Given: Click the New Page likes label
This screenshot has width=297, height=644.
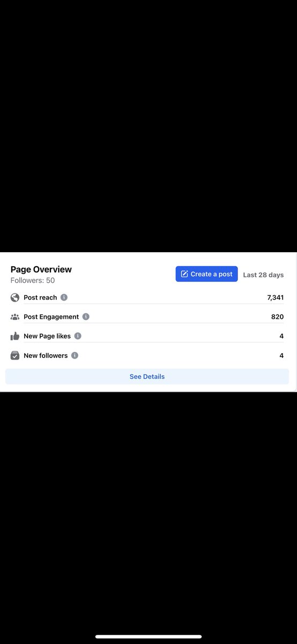Looking at the screenshot, I should 47,336.
